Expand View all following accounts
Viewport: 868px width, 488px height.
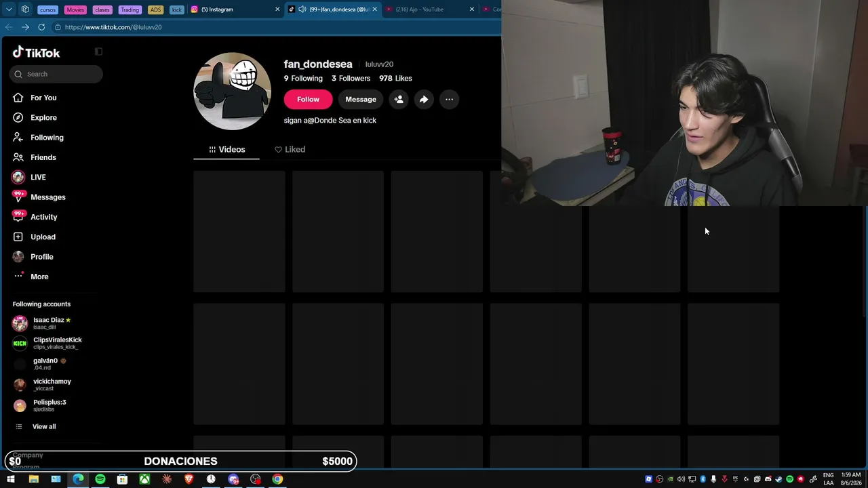[44, 426]
